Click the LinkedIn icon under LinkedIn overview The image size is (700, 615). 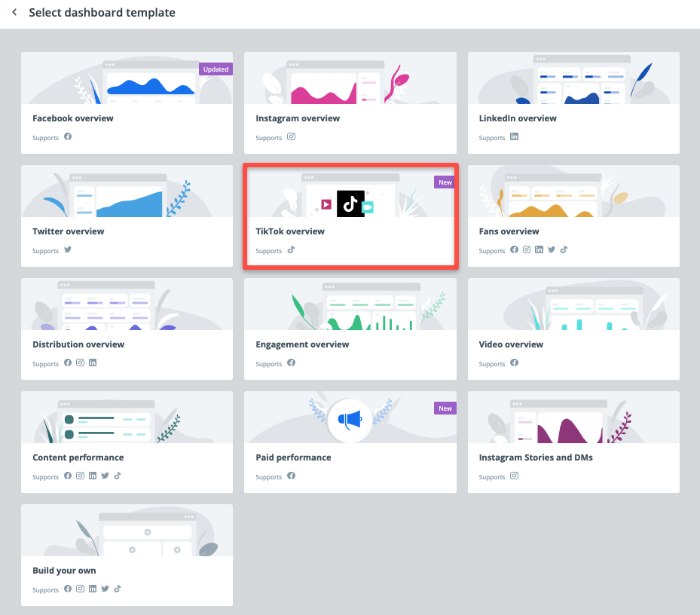[515, 136]
